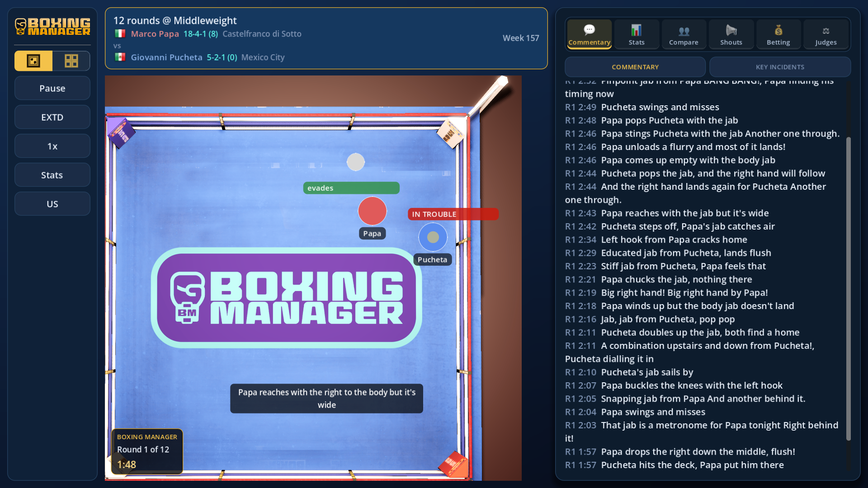Screen dimensions: 868x488
Task: Click commentary 'Papa swings and misses'
Action: point(653,412)
